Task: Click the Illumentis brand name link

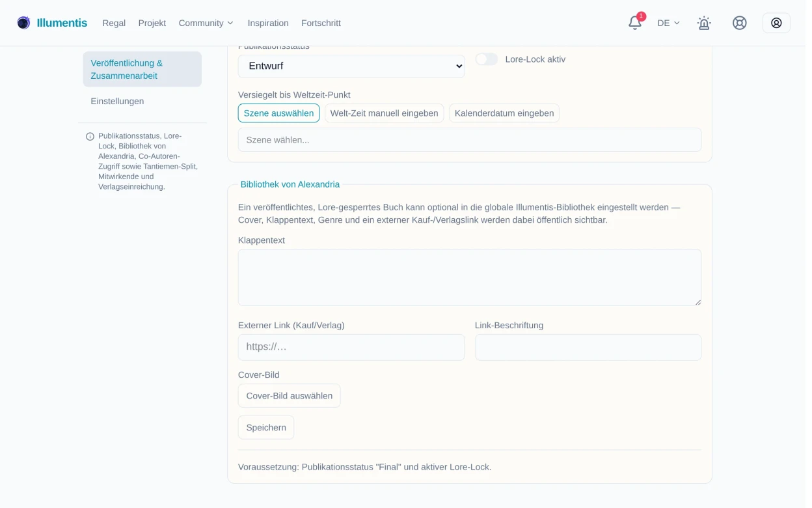Action: (62, 23)
